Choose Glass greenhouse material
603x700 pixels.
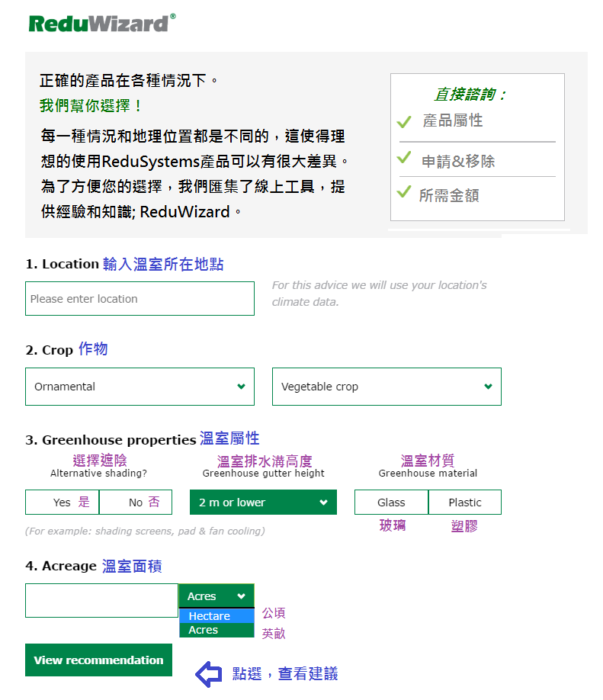pyautogui.click(x=391, y=503)
